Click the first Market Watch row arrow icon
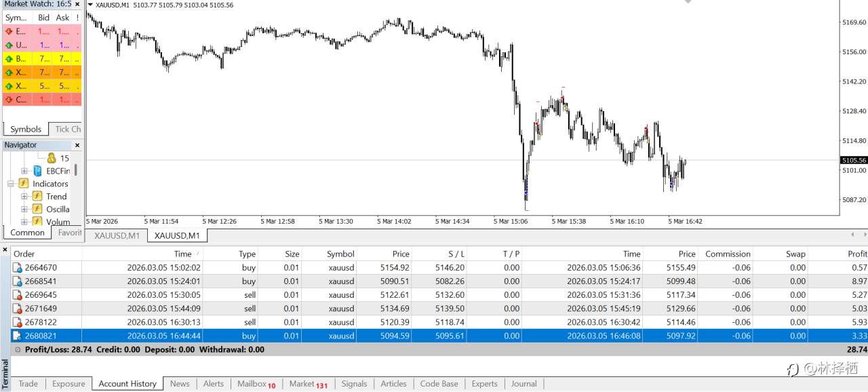Viewport: 868px width, 392px height. point(9,31)
